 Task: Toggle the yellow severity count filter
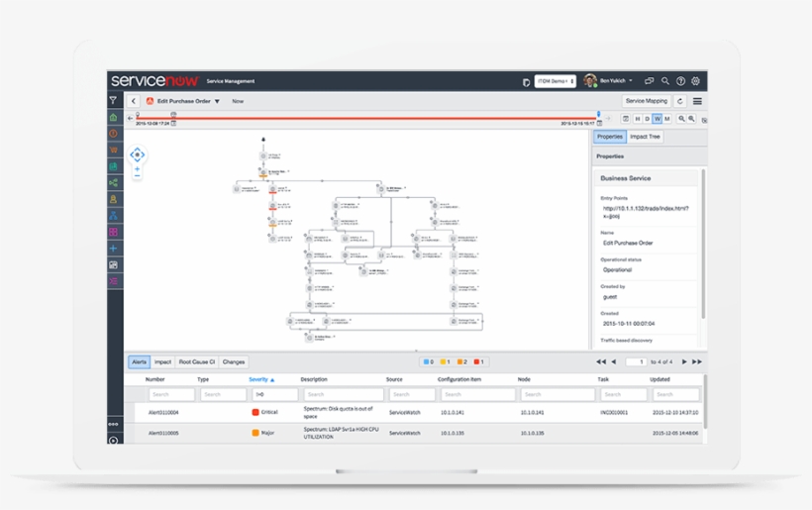(445, 361)
